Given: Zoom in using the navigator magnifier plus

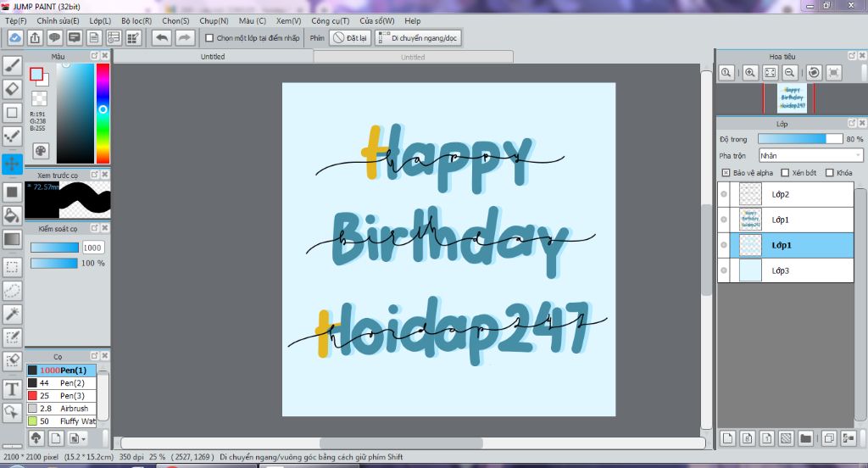Looking at the screenshot, I should click(x=750, y=73).
